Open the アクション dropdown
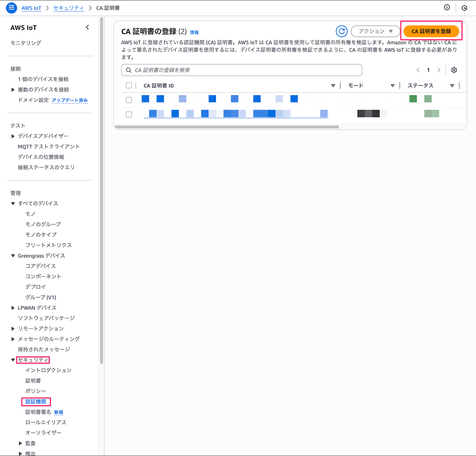This screenshot has width=476, height=456. pos(376,31)
